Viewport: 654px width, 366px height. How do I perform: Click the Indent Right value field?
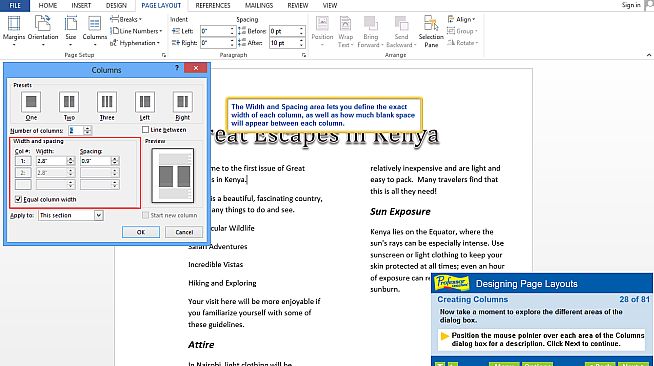[214, 43]
